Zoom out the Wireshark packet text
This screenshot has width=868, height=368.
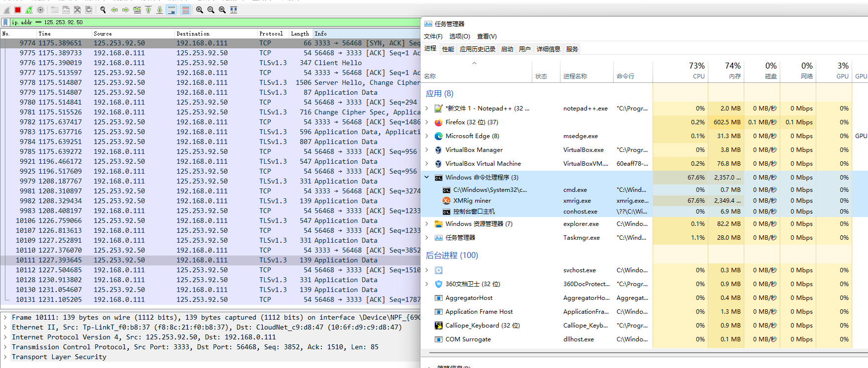pyautogui.click(x=211, y=10)
